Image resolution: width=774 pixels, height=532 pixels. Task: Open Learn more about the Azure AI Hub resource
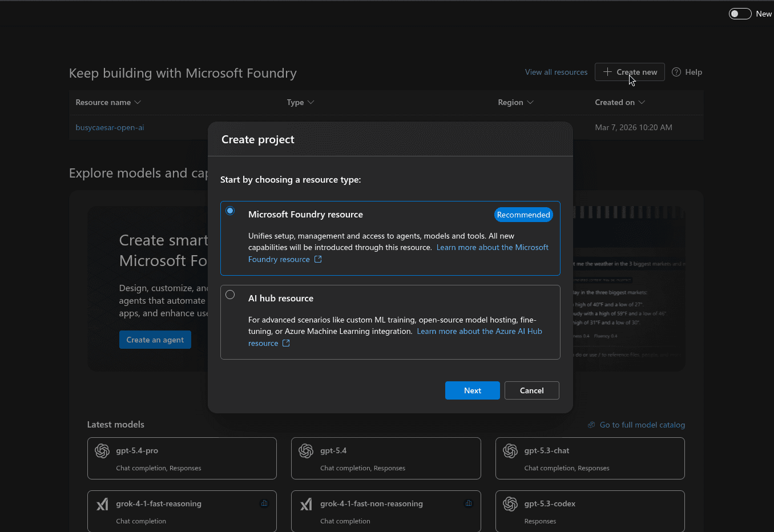tap(479, 331)
